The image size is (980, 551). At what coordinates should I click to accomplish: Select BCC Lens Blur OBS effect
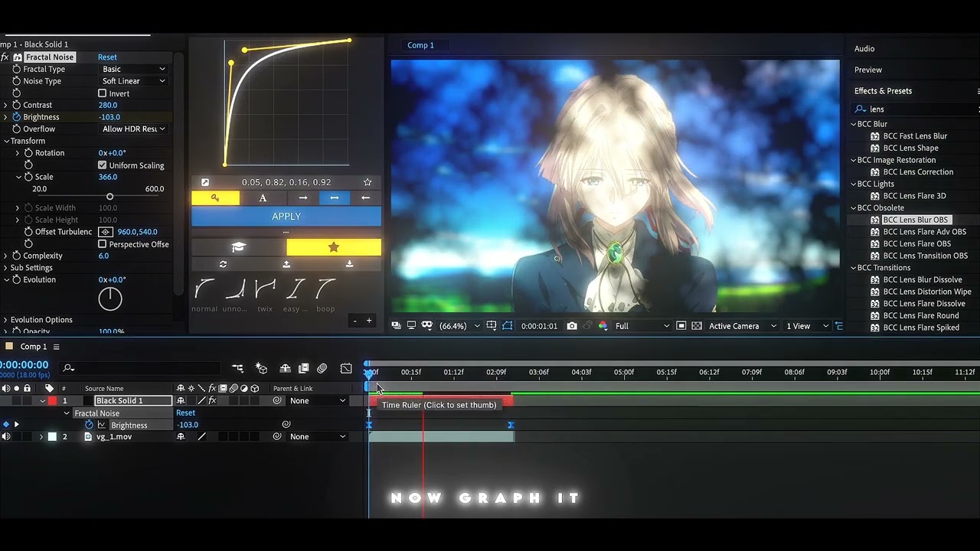(x=915, y=220)
